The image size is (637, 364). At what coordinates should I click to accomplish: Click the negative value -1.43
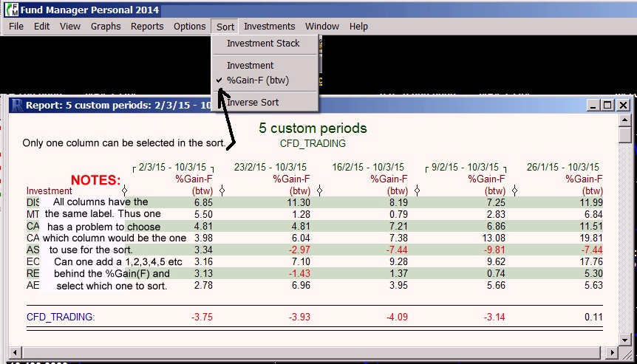(300, 273)
